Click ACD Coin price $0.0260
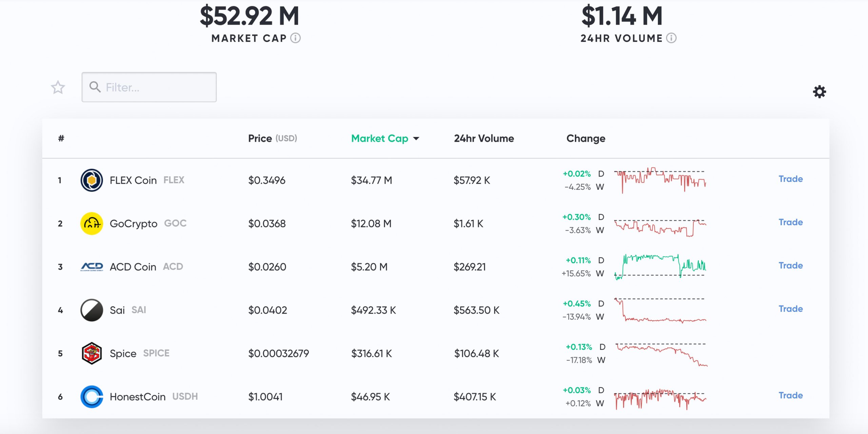868x434 pixels. coord(267,267)
